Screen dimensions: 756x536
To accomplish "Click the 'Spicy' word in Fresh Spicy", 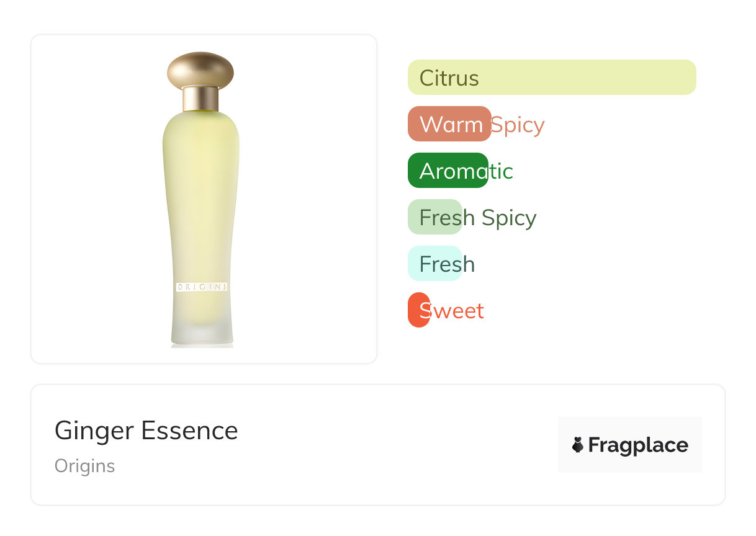I will click(509, 218).
